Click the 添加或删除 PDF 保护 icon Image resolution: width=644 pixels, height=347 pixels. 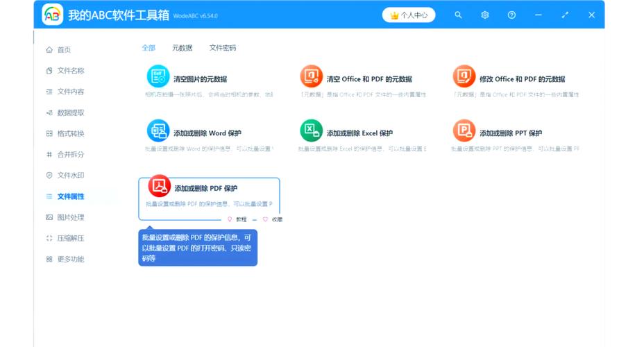click(160, 185)
